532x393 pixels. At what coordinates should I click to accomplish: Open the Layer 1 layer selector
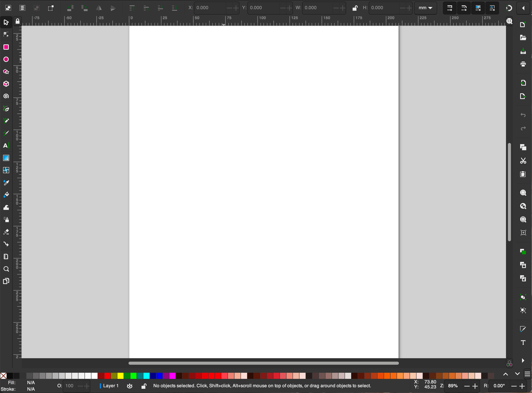(x=109, y=386)
